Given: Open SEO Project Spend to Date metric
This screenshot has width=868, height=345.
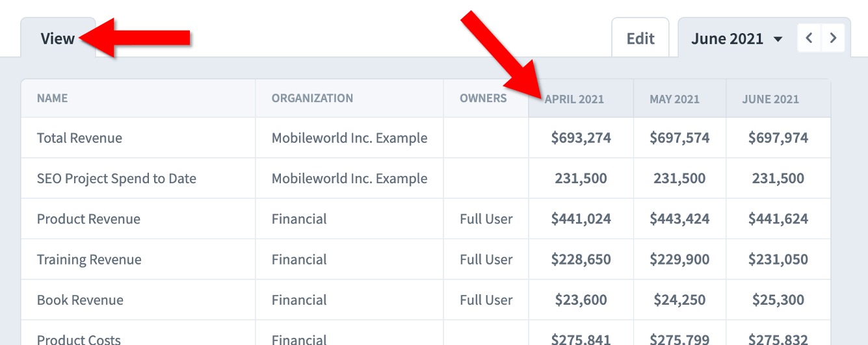Looking at the screenshot, I should [x=116, y=179].
